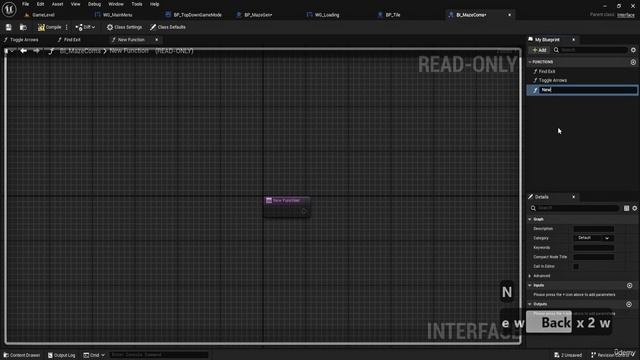Open the Diff dropdown

click(x=85, y=27)
